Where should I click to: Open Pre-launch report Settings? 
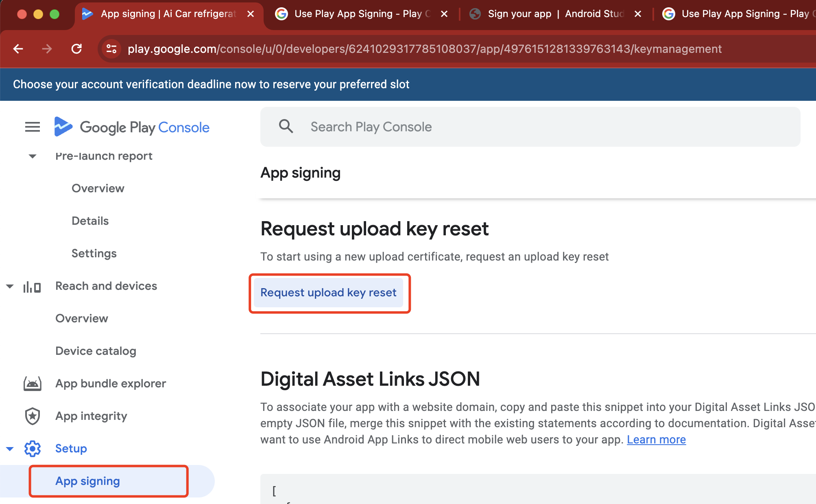[x=94, y=254]
